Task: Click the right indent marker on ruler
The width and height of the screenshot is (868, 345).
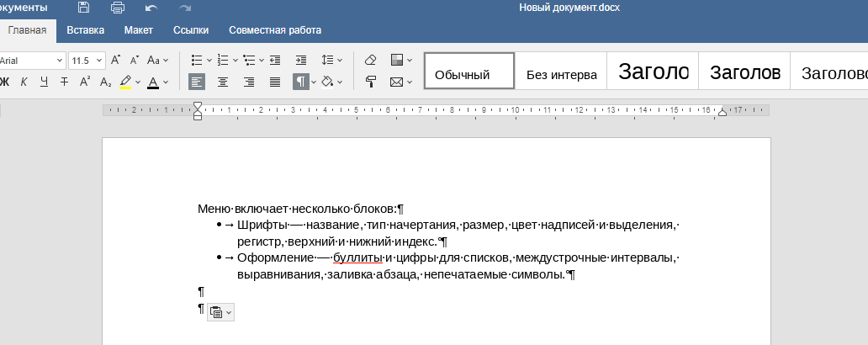Action: pyautogui.click(x=722, y=113)
